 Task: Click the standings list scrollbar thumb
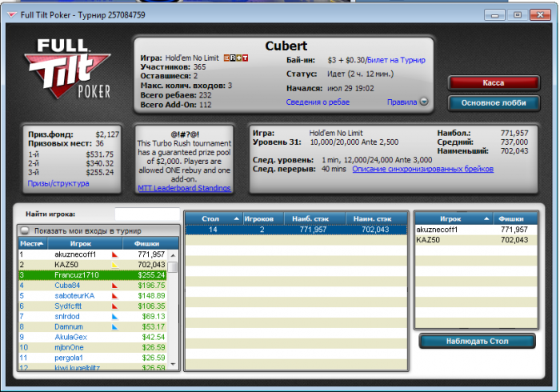click(173, 267)
